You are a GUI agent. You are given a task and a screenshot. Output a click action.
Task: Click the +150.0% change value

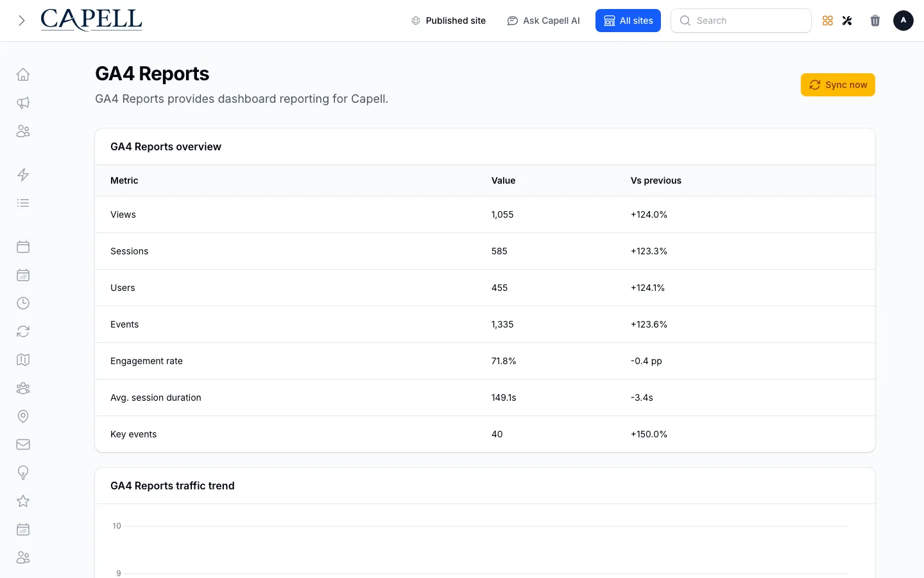coord(649,434)
